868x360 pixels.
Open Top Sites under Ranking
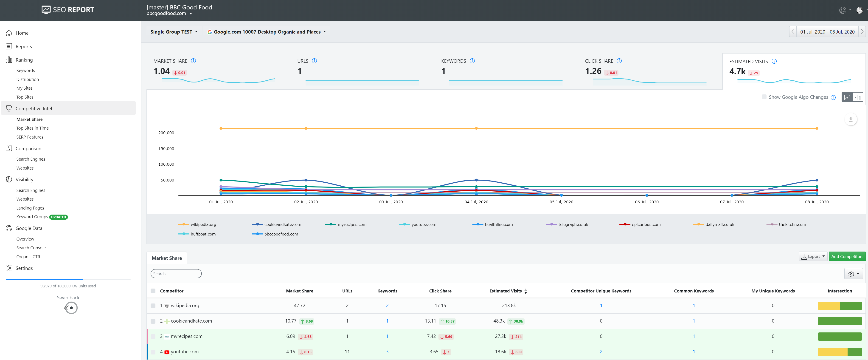25,97
